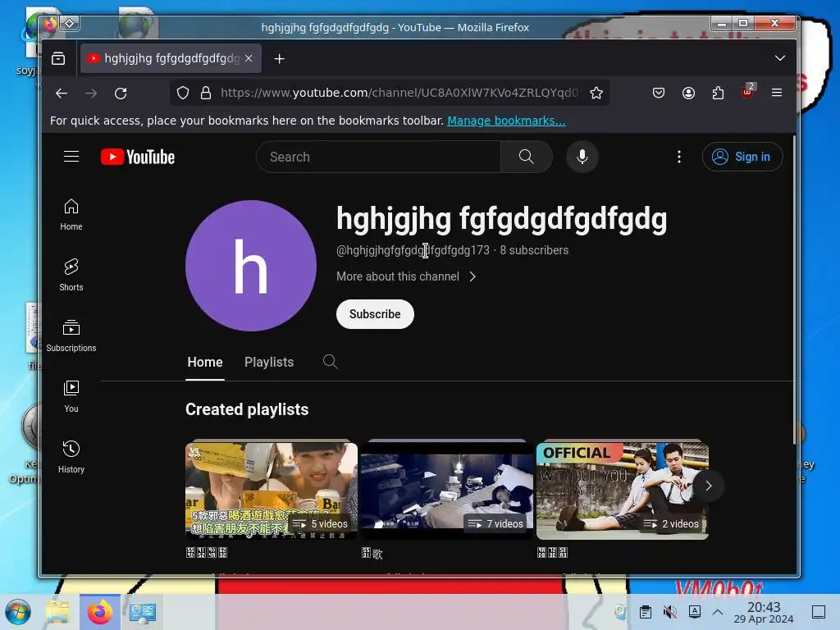Open Firefox tracking protection shield
The height and width of the screenshot is (630, 840).
(183, 94)
